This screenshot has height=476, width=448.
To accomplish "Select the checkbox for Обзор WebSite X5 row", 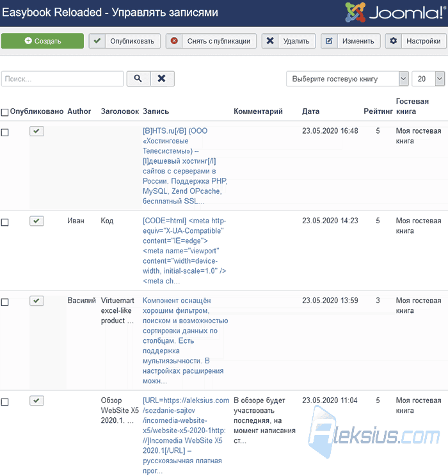I will click(x=5, y=402).
